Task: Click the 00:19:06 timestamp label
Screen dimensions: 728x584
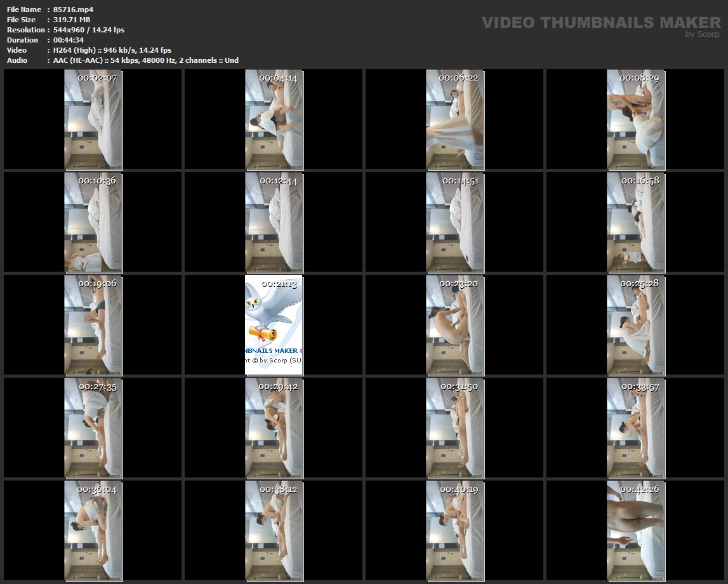Action: pyautogui.click(x=97, y=283)
